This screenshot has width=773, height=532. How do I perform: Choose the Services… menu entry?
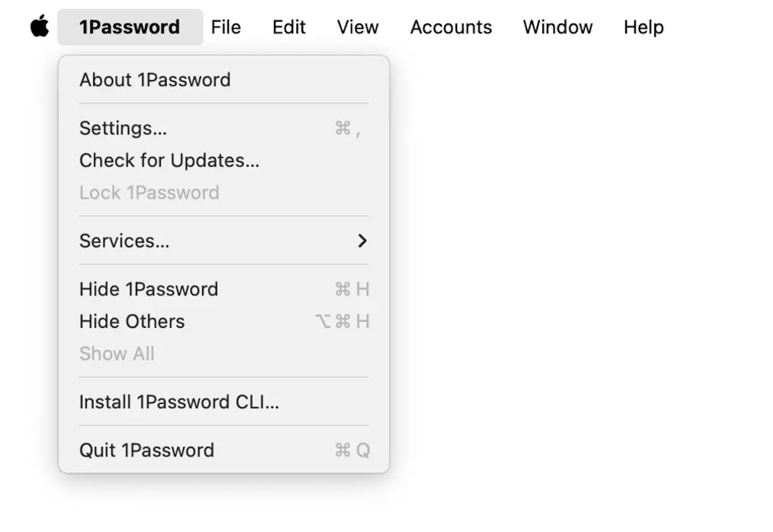coord(125,241)
